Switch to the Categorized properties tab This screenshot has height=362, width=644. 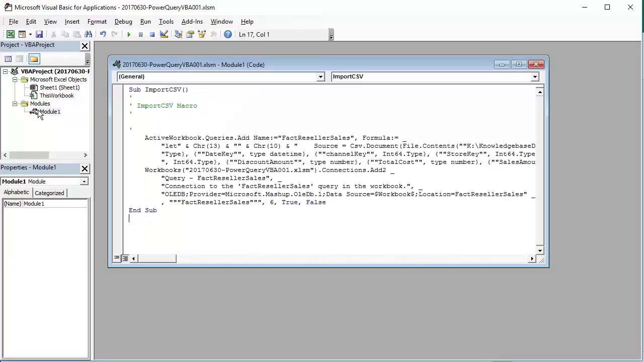49,193
